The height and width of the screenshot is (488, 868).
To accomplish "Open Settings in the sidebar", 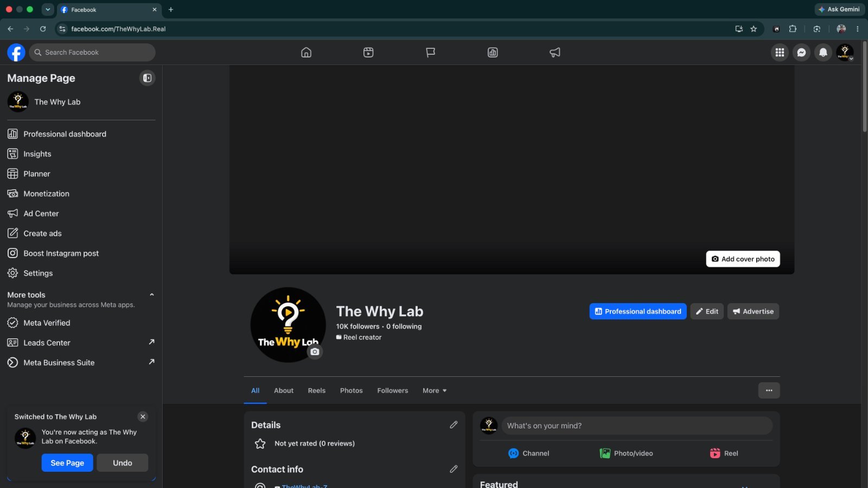I will [81, 273].
